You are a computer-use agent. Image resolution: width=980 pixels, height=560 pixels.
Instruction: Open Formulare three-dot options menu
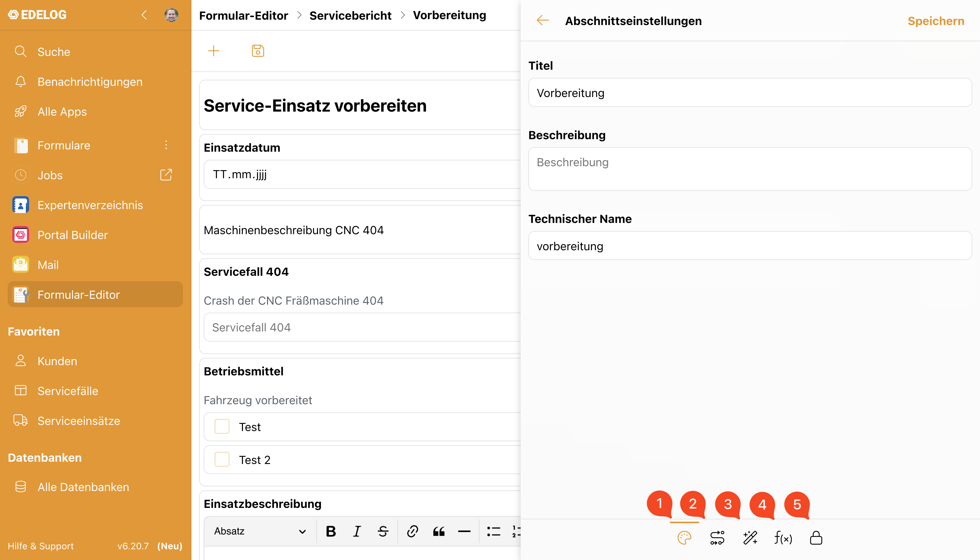[x=166, y=145]
